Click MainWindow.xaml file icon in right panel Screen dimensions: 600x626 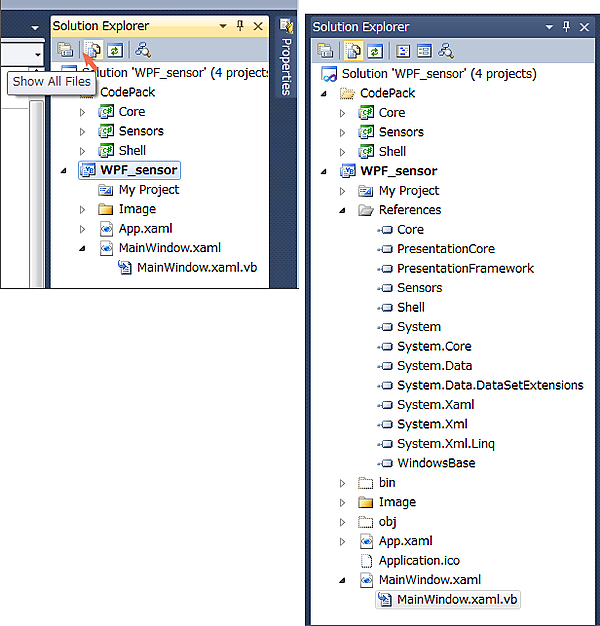pyautogui.click(x=366, y=580)
